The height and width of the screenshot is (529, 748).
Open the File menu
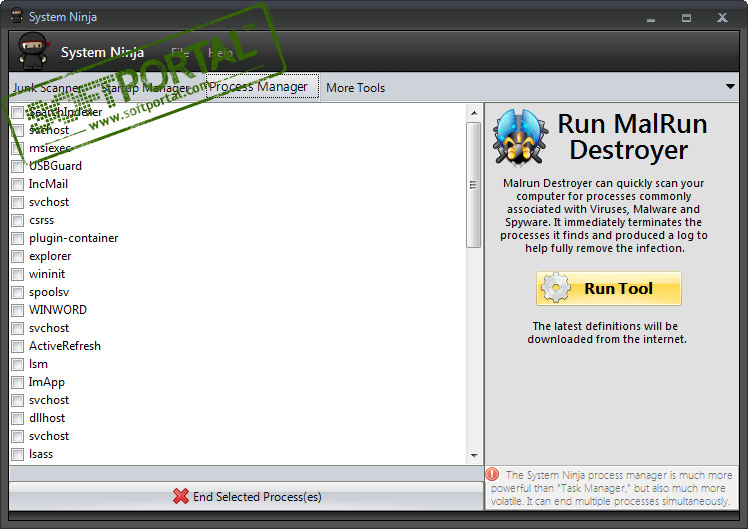pyautogui.click(x=180, y=52)
